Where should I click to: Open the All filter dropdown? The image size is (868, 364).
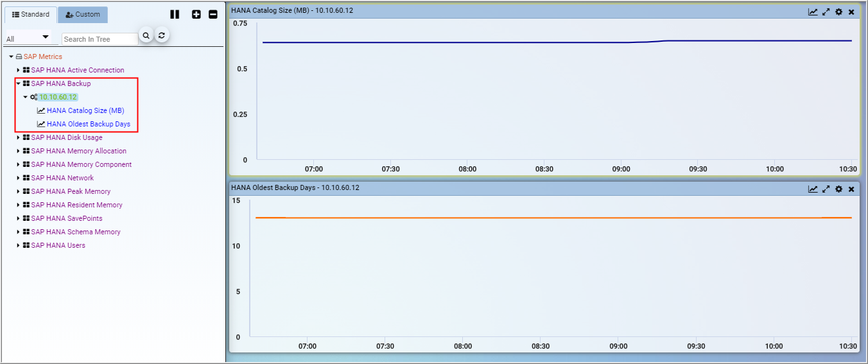(x=28, y=39)
